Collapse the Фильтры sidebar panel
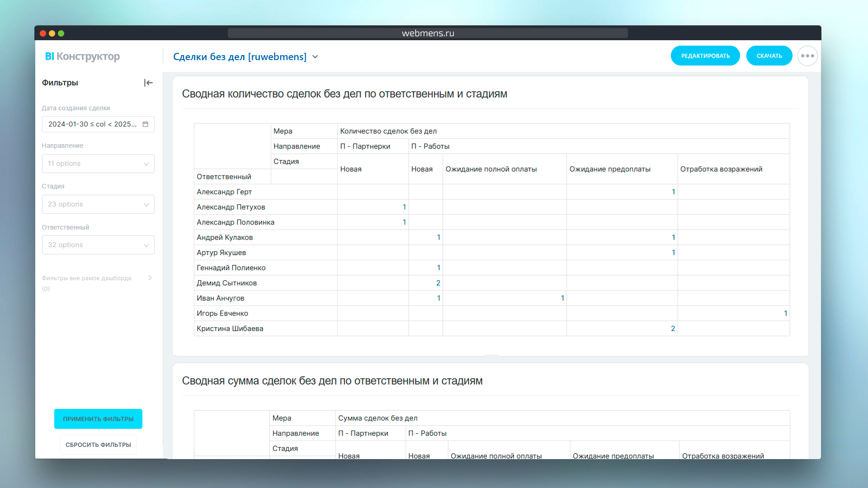868x488 pixels. click(x=148, y=83)
